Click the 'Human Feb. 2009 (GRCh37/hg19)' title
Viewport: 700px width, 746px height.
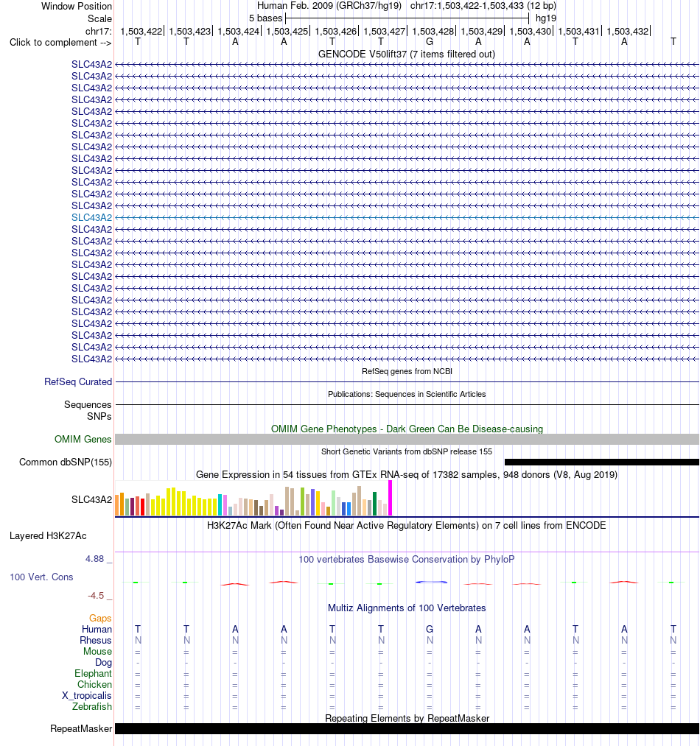329,6
